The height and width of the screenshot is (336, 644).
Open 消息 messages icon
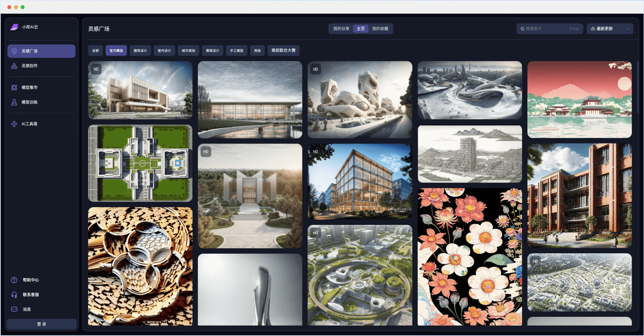click(x=14, y=310)
